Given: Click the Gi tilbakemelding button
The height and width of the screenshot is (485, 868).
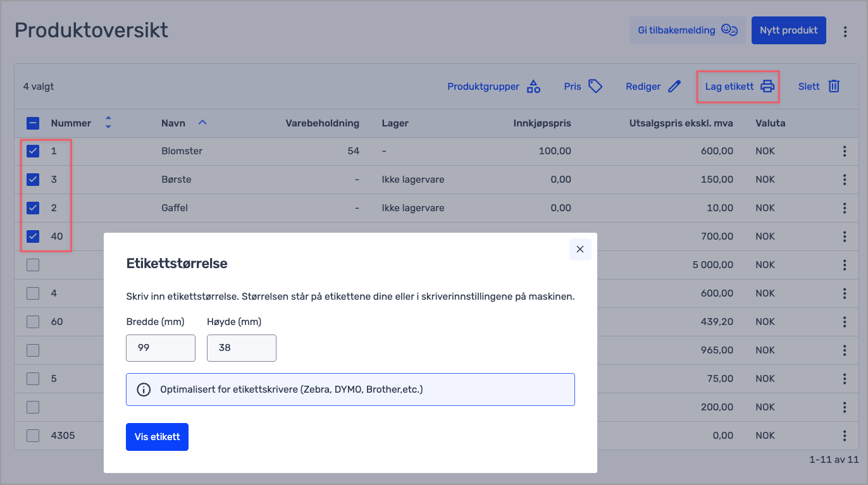Looking at the screenshot, I should 687,30.
